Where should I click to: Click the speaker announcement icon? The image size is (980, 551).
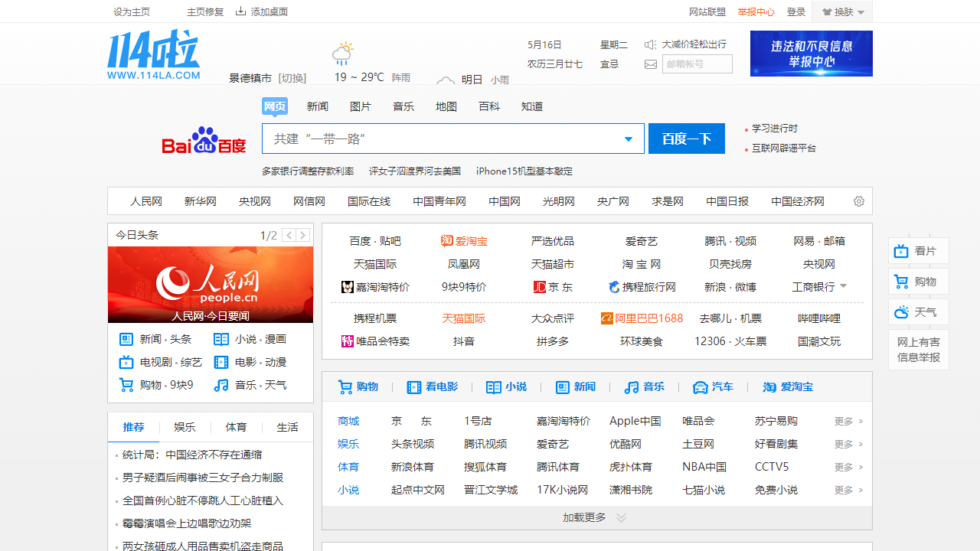click(x=651, y=44)
